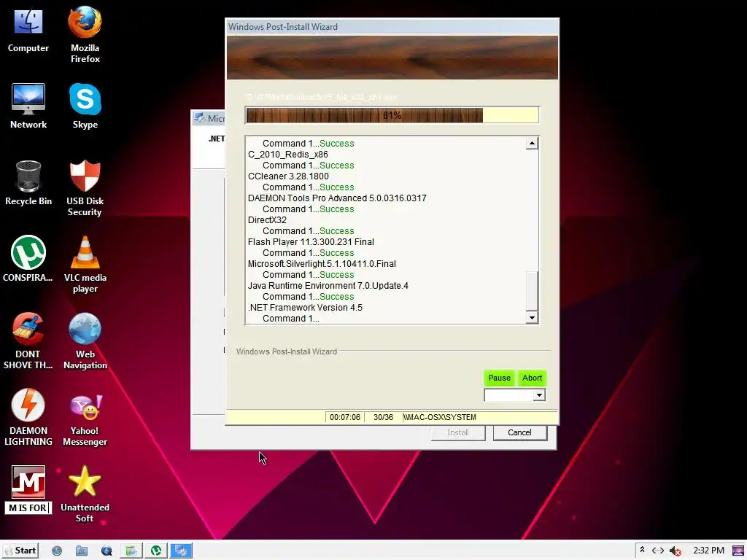Launch Skype from the desktop
Viewport: 747px width, 560px height.
tap(85, 106)
